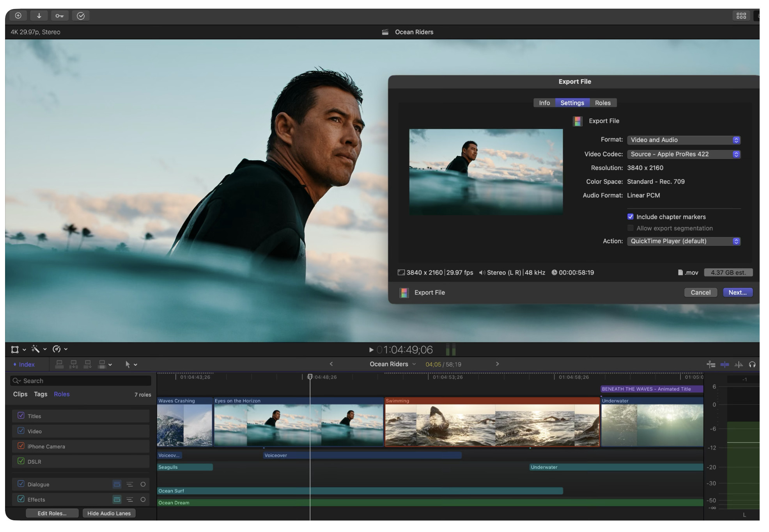The height and width of the screenshot is (532, 769).
Task: Click the export preview thumbnail
Action: point(486,172)
